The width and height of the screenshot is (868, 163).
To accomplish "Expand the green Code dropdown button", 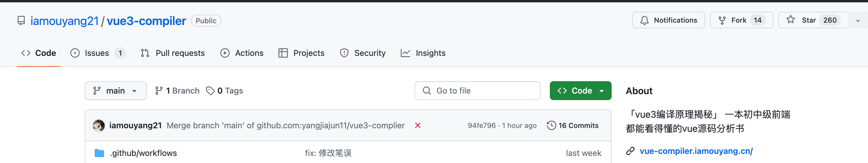I will pyautogui.click(x=580, y=91).
